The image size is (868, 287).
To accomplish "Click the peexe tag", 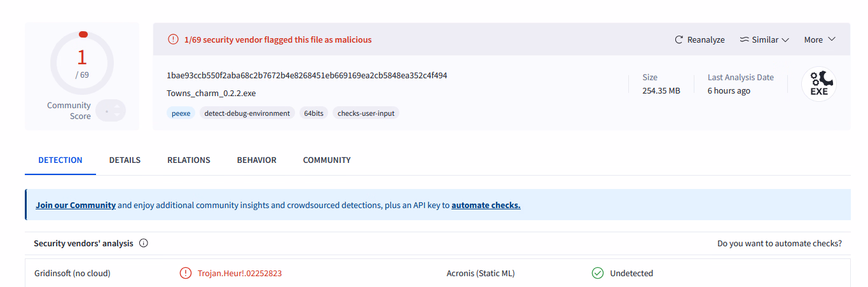I will click(x=181, y=113).
